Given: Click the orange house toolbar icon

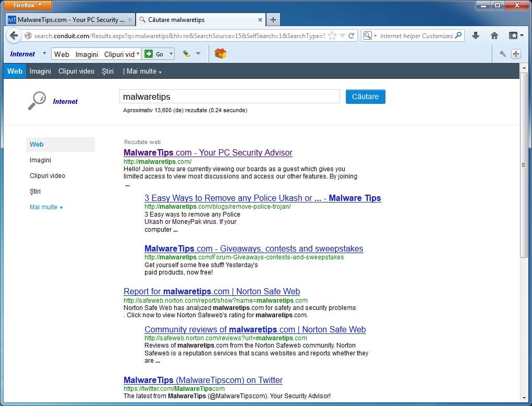Looking at the screenshot, I should (221, 54).
